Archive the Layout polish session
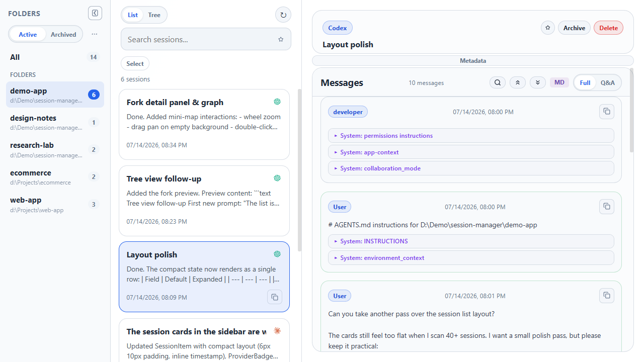The width and height of the screenshot is (644, 362). point(574,28)
